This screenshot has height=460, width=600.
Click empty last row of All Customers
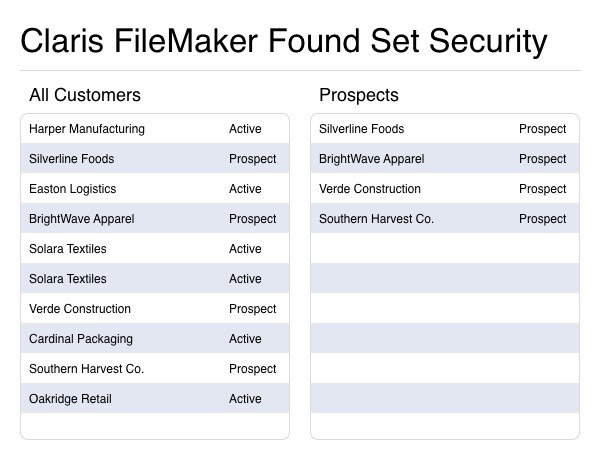155,426
